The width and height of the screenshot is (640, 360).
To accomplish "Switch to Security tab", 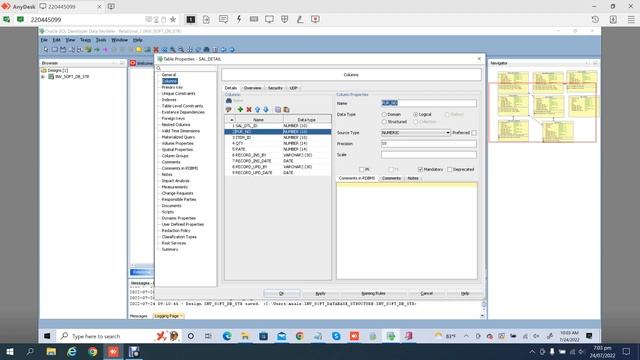I will (275, 88).
